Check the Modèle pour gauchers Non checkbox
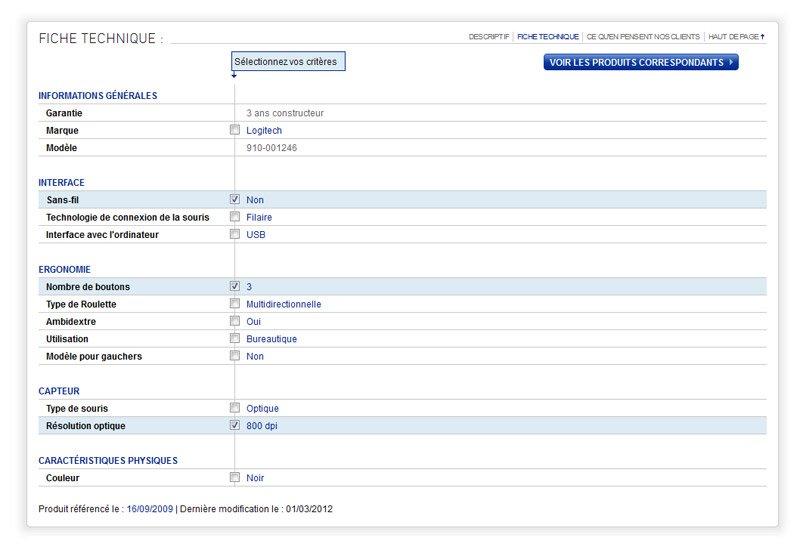 (235, 356)
